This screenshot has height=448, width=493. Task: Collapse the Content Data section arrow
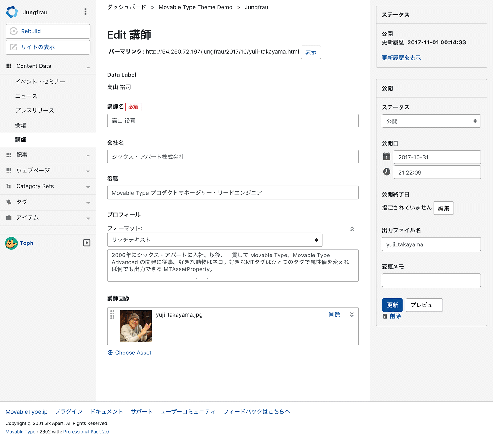click(x=88, y=67)
